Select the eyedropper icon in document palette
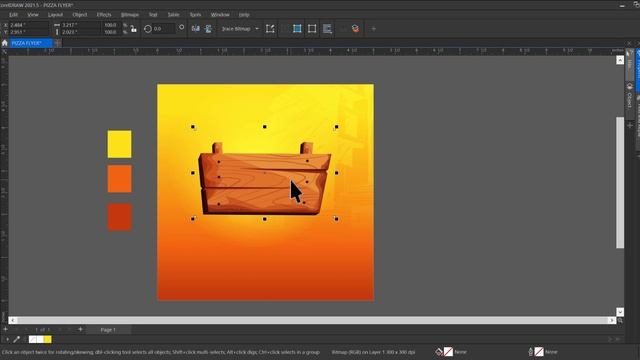 (16, 339)
